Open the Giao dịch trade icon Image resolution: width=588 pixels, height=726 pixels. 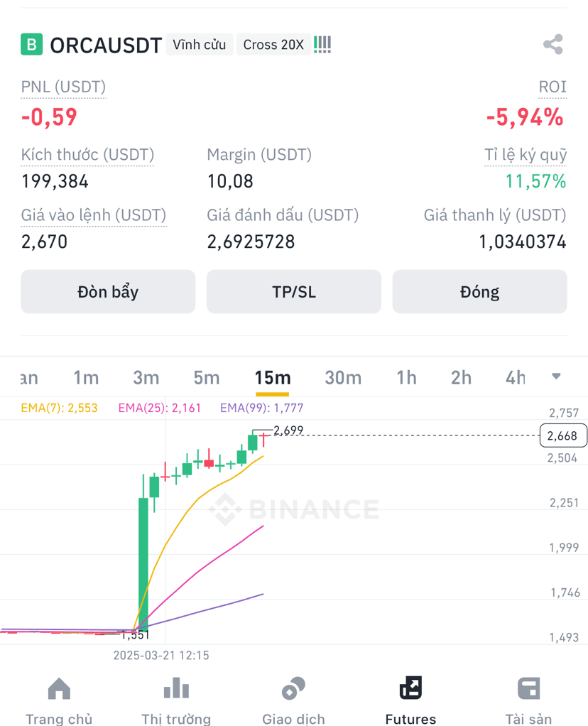coord(293,688)
